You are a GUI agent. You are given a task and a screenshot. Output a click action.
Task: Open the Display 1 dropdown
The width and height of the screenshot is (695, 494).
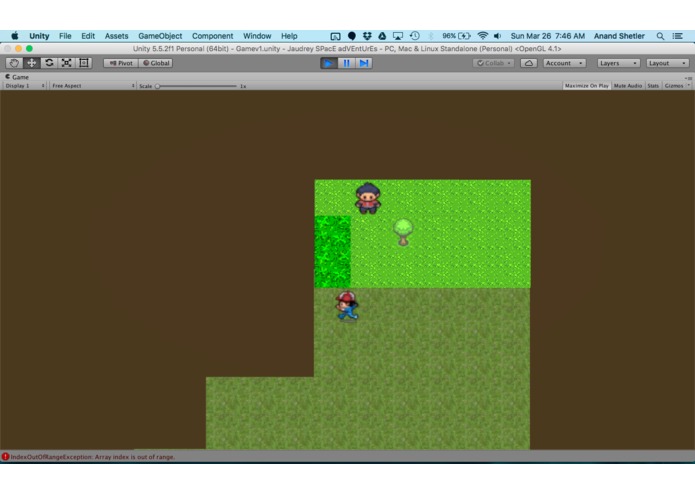click(24, 86)
